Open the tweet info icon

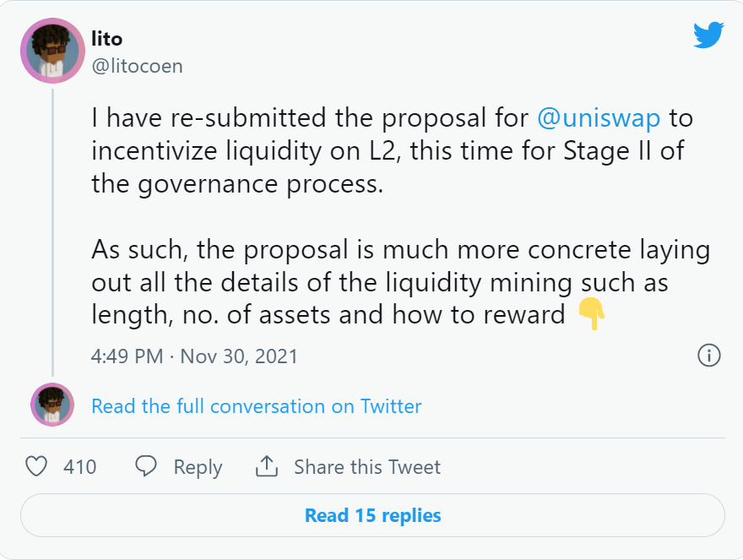pyautogui.click(x=709, y=355)
